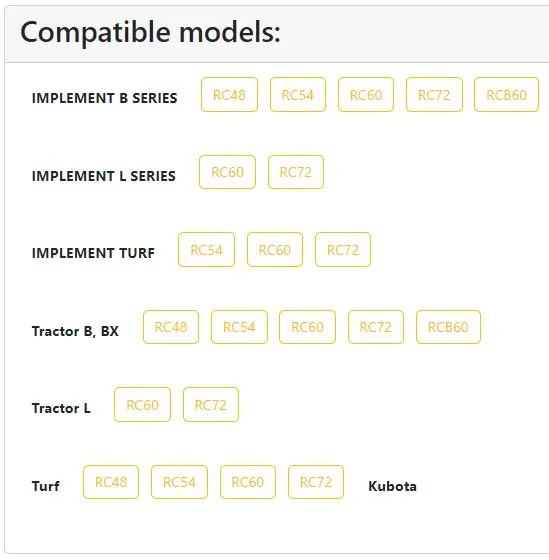Select RC54 in the Turf row

pyautogui.click(x=179, y=482)
